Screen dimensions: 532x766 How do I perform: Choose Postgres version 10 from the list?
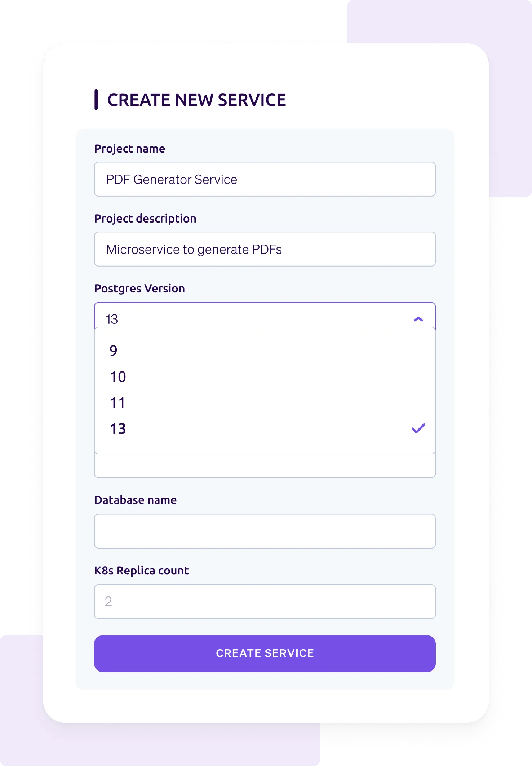(118, 377)
